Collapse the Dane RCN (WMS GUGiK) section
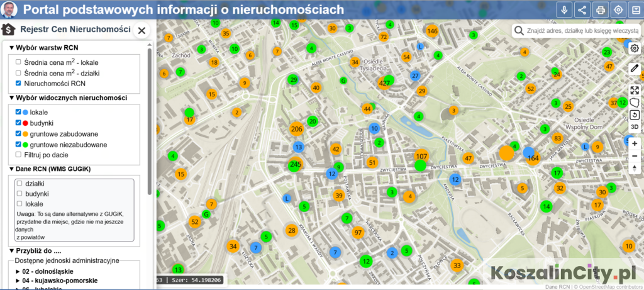The height and width of the screenshot is (290, 644). coord(11,169)
